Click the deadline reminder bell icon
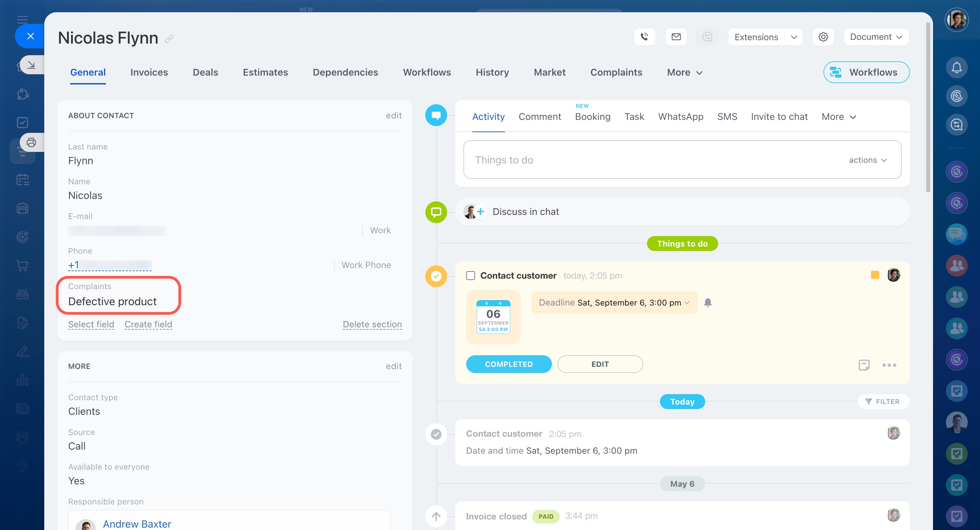The image size is (980, 530). pos(708,302)
